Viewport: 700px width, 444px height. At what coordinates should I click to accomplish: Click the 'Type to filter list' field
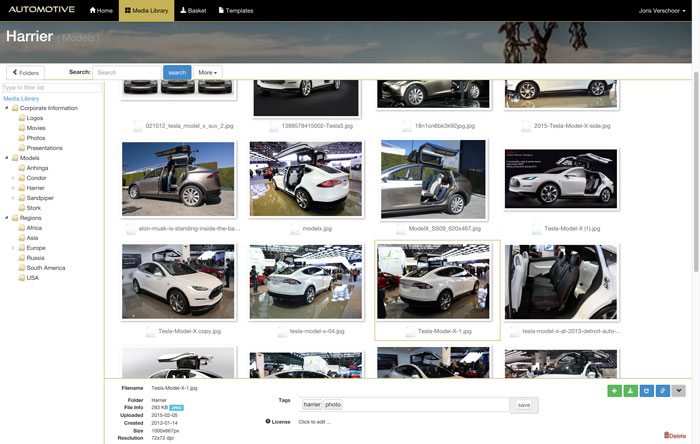[52, 87]
